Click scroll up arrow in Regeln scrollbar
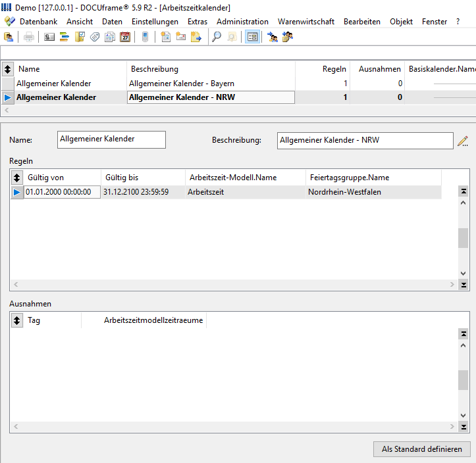This screenshot has height=463, width=476. [x=463, y=203]
